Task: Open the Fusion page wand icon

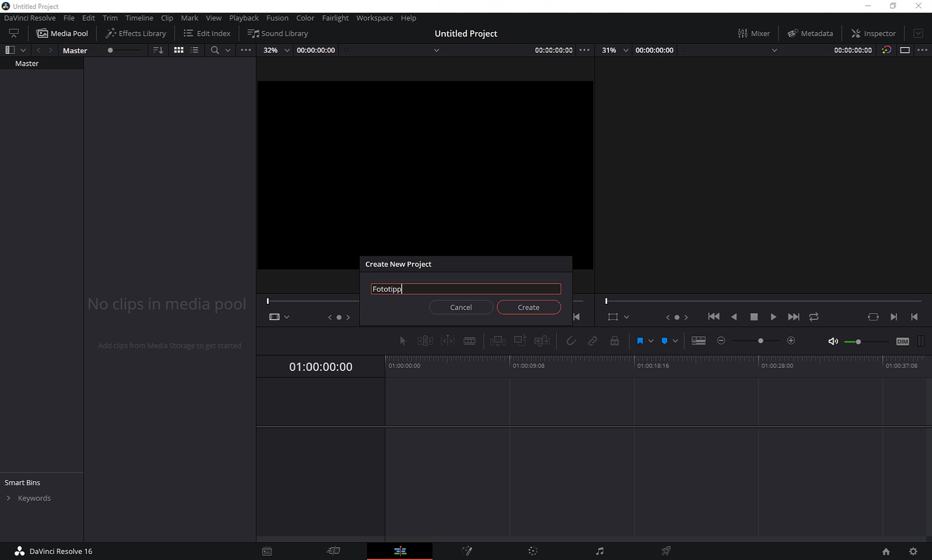Action: point(466,551)
